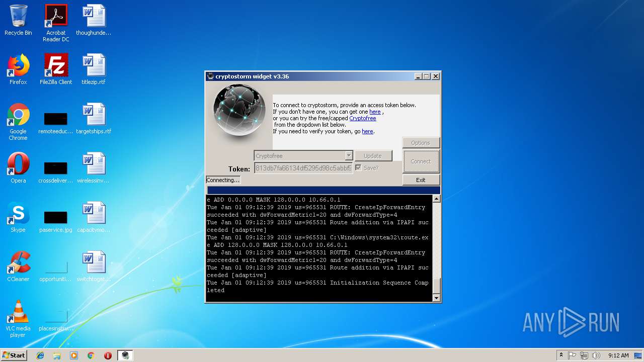
Task: Open FileZilla Client shortcut
Action: pyautogui.click(x=56, y=69)
